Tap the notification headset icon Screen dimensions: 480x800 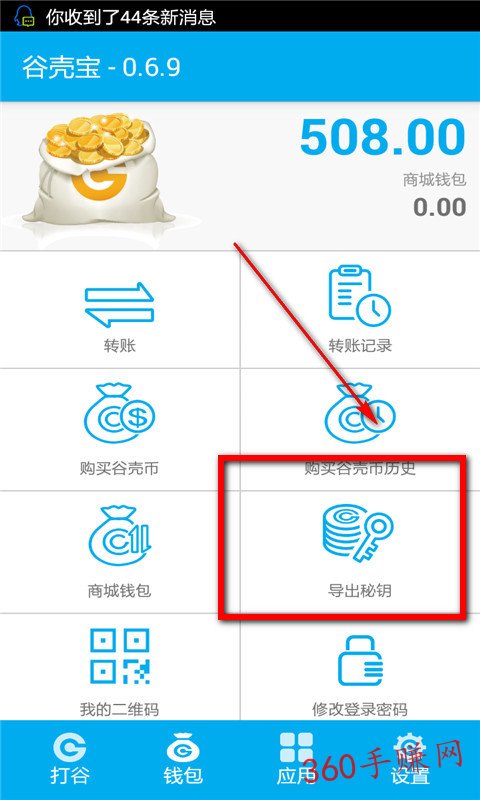point(23,16)
